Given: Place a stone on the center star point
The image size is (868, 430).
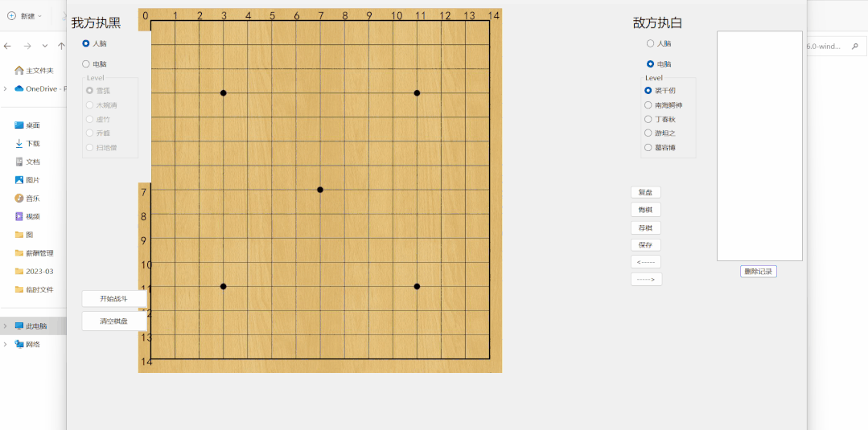Looking at the screenshot, I should (320, 190).
